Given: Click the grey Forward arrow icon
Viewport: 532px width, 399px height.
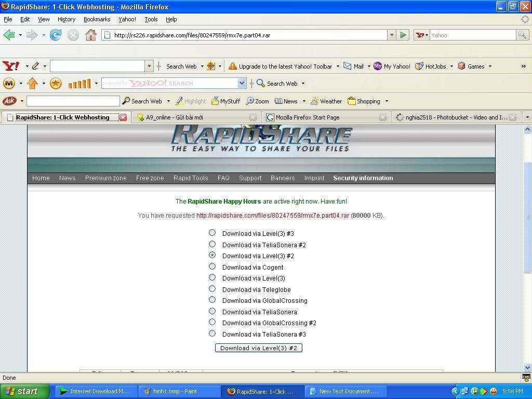Looking at the screenshot, I should coord(32,35).
